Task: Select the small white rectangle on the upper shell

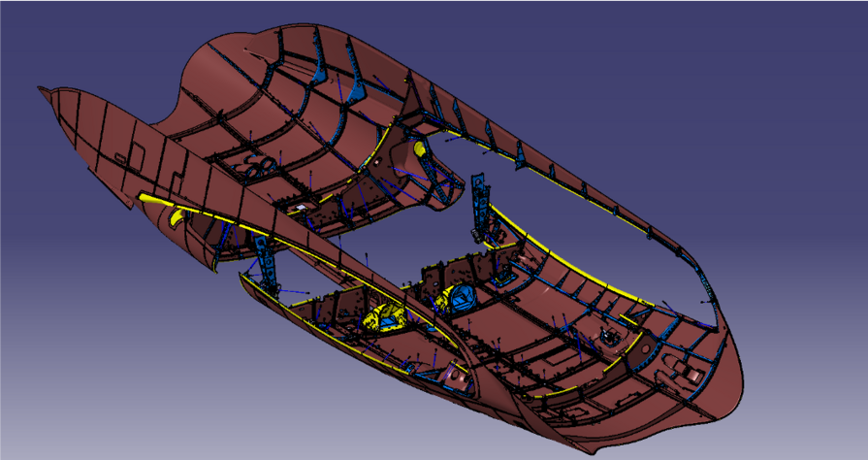Action: (299, 207)
